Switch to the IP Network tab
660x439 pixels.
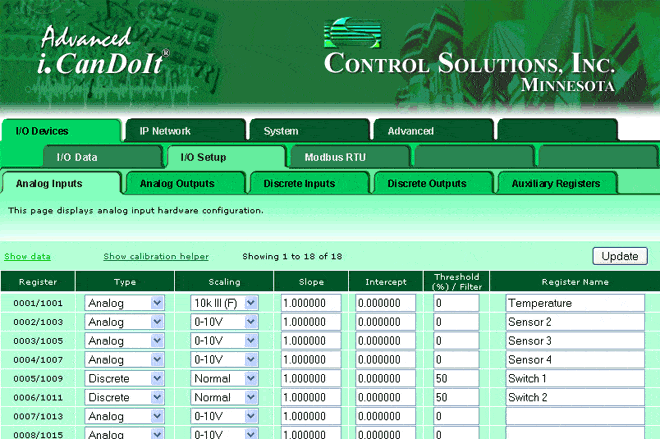click(186, 131)
